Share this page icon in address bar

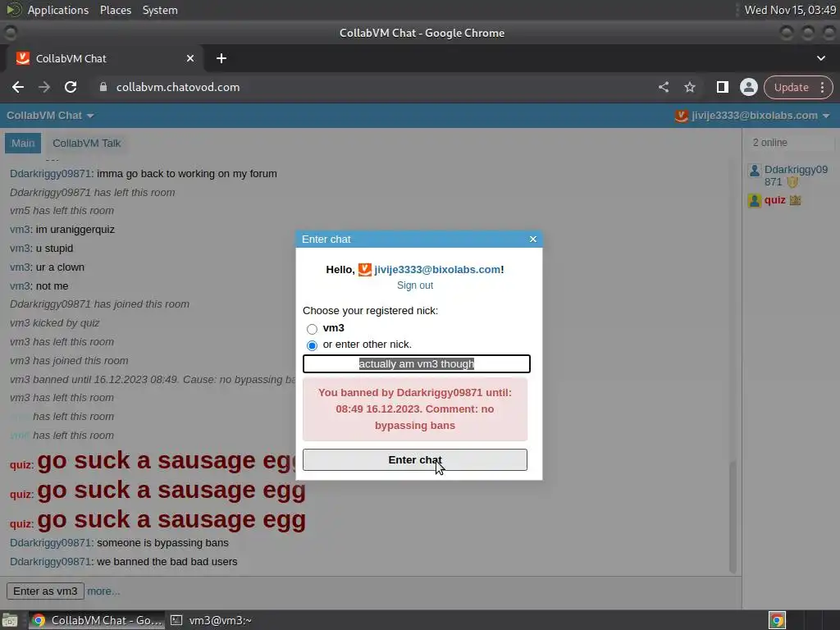pyautogui.click(x=663, y=87)
